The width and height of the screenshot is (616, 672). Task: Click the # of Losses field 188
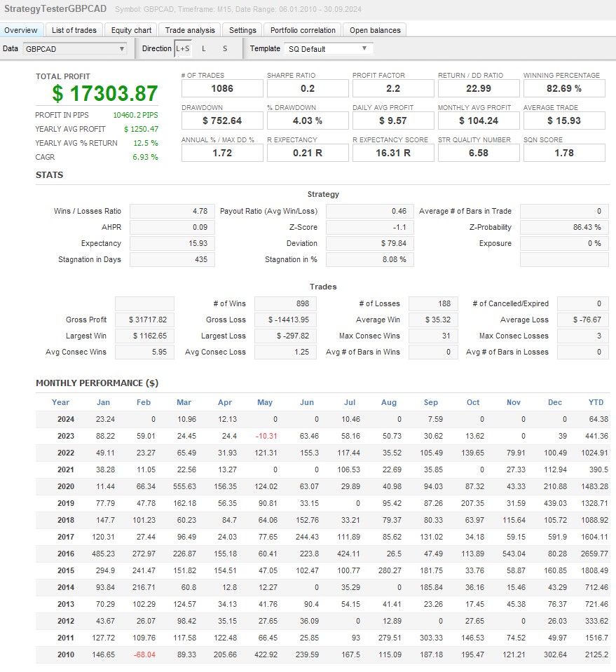[x=433, y=303]
